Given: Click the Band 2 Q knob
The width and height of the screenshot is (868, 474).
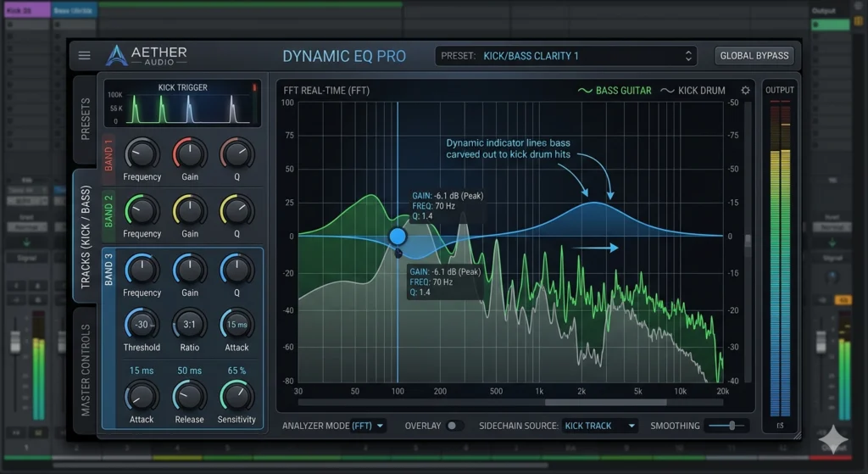Looking at the screenshot, I should (x=237, y=210).
